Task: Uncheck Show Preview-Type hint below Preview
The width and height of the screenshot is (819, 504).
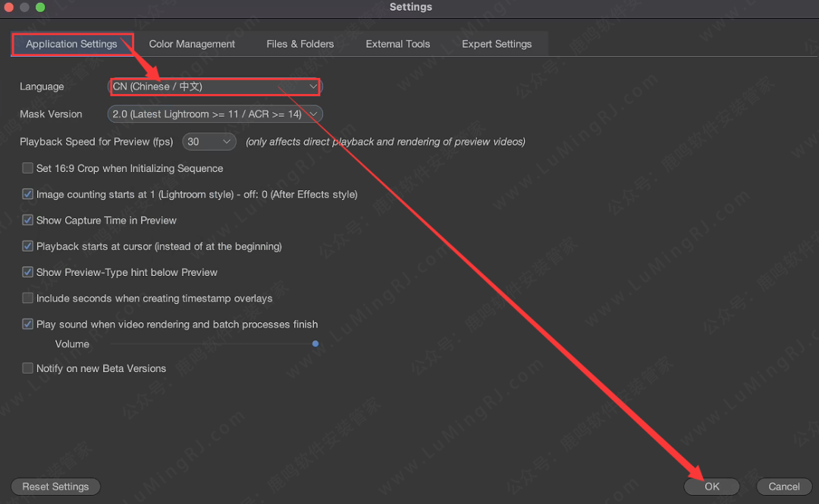Action: pyautogui.click(x=28, y=272)
